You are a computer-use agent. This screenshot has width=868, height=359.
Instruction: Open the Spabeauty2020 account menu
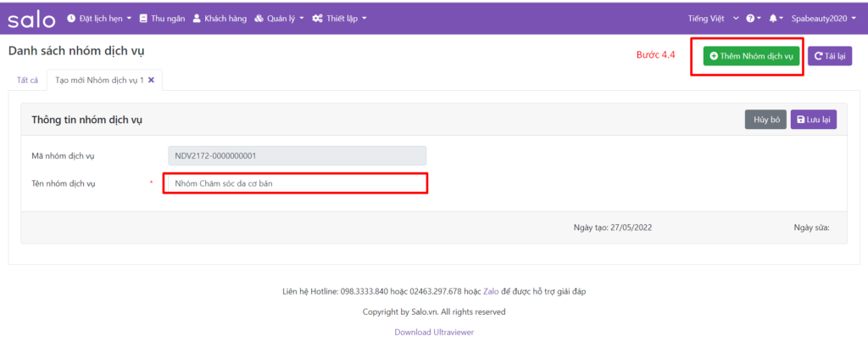click(821, 19)
